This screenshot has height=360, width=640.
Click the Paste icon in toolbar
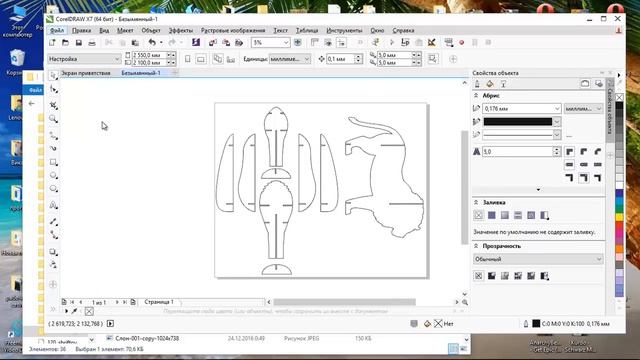coord(135,42)
